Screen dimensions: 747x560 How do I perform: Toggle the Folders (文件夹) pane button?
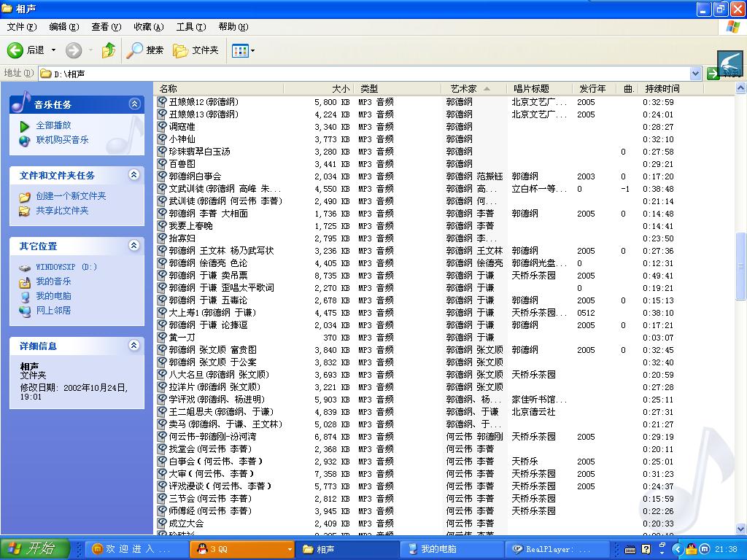tap(196, 50)
